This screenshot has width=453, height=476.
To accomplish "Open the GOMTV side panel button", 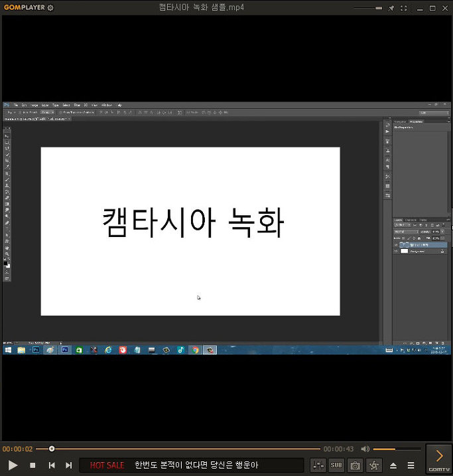I will (439, 459).
